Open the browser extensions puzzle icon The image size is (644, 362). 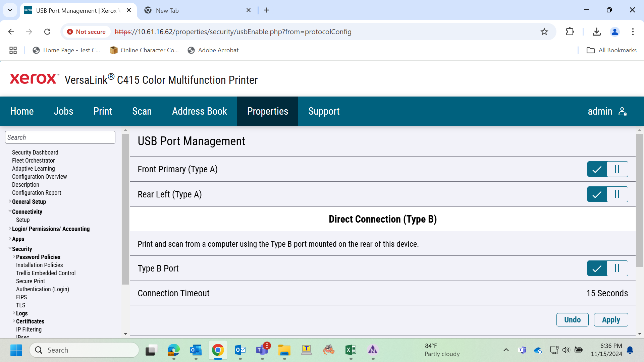pyautogui.click(x=570, y=32)
